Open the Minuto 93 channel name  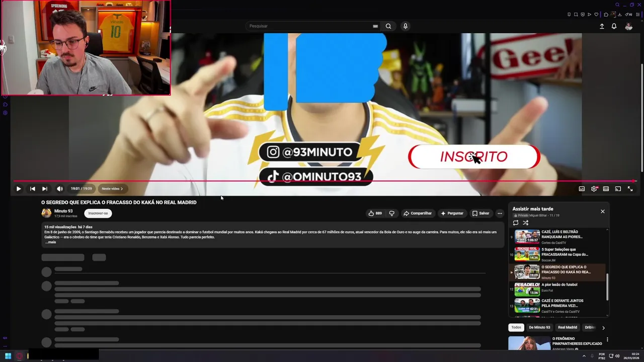click(63, 211)
